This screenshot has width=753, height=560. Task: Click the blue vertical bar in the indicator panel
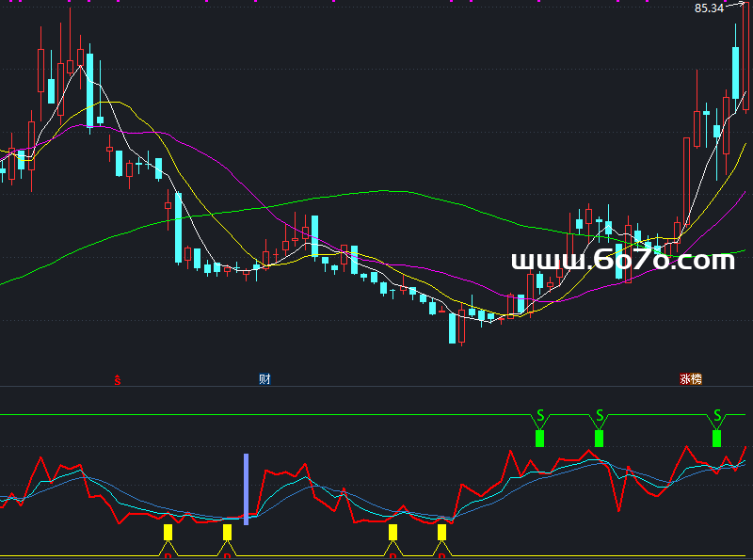coord(247,488)
